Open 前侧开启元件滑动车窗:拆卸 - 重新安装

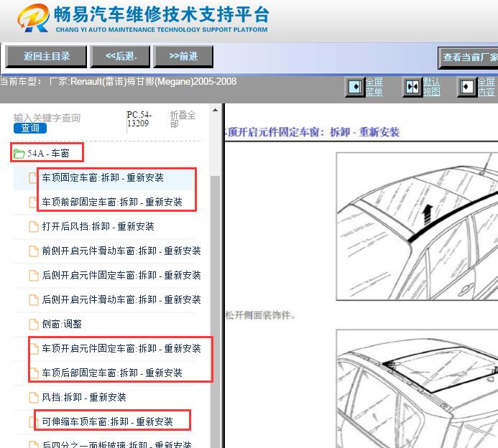click(x=121, y=251)
